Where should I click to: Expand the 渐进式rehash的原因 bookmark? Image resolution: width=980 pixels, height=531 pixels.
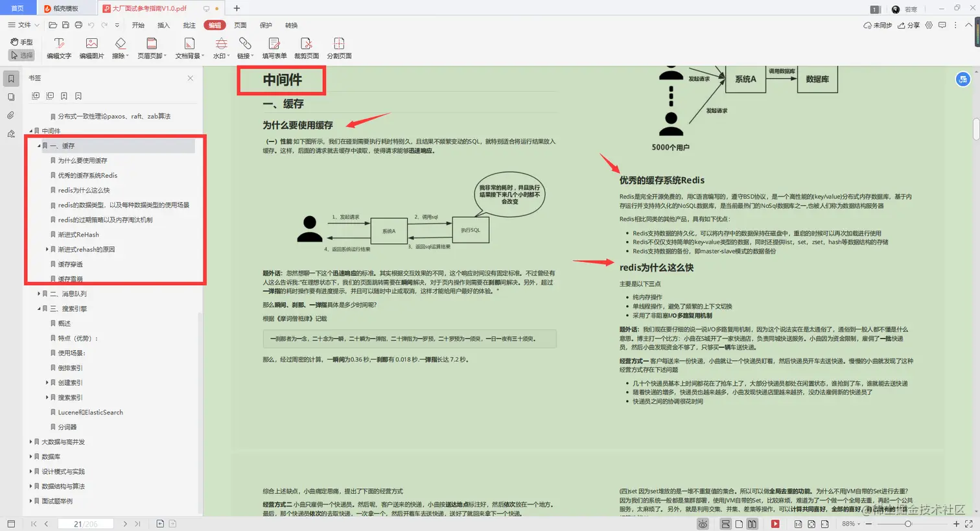tap(47, 250)
